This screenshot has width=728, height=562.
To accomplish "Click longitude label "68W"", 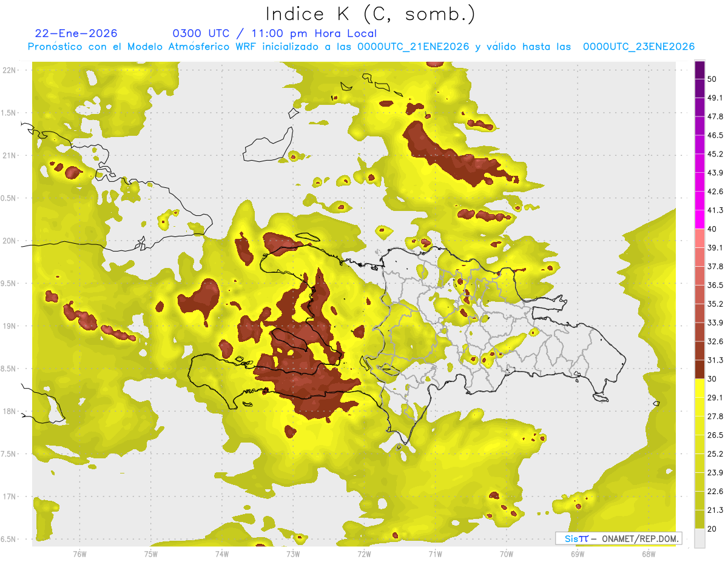I will (x=649, y=553).
